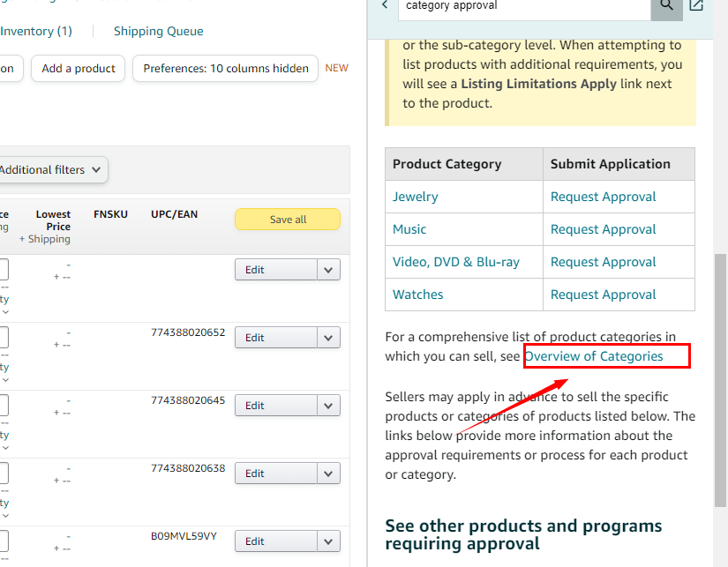728x567 pixels.
Task: Open Preferences: 10 columns hidden
Action: 225,68
